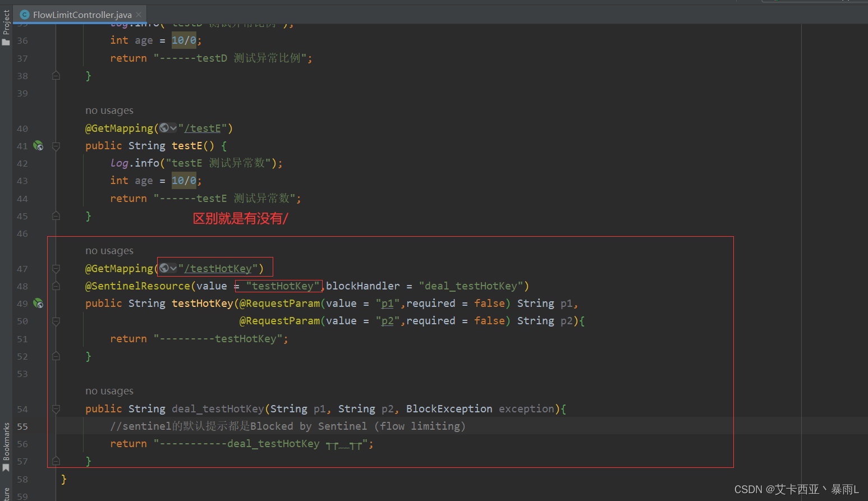The image size is (868, 501).
Task: Toggle the fold marker on line 50
Action: pyautogui.click(x=56, y=321)
